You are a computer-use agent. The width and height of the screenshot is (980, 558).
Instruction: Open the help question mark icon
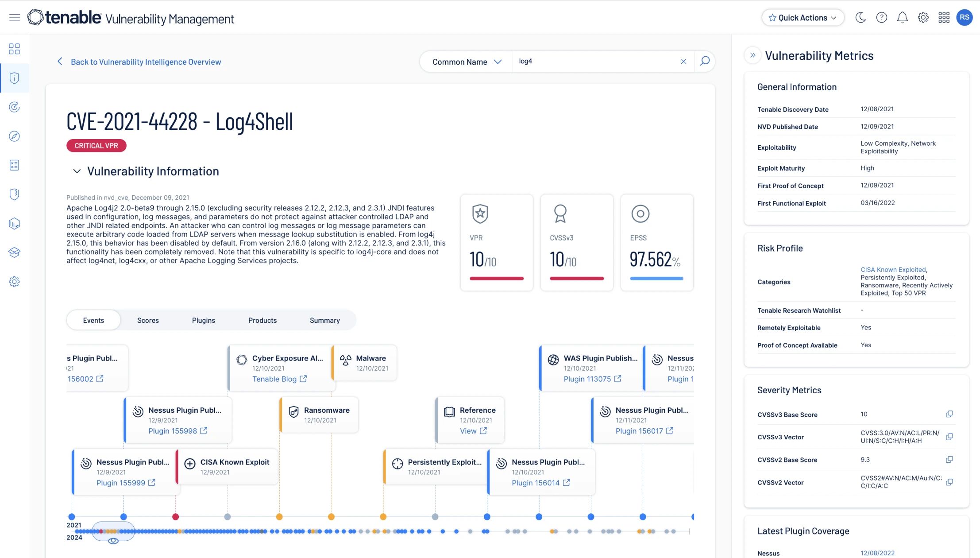coord(881,18)
